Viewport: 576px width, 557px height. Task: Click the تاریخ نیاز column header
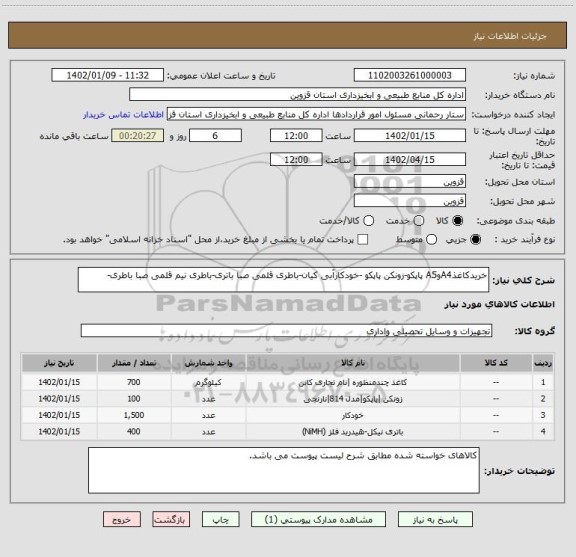click(59, 363)
